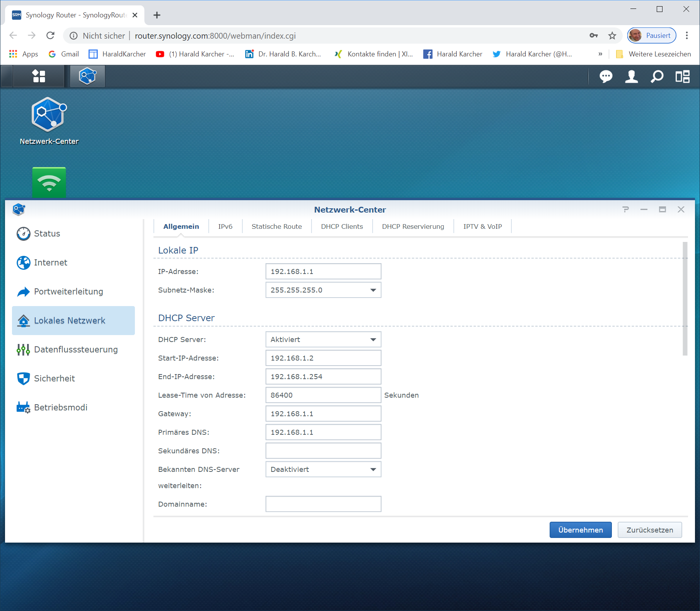Click the Netzwerk-Center desktop icon

(49, 115)
